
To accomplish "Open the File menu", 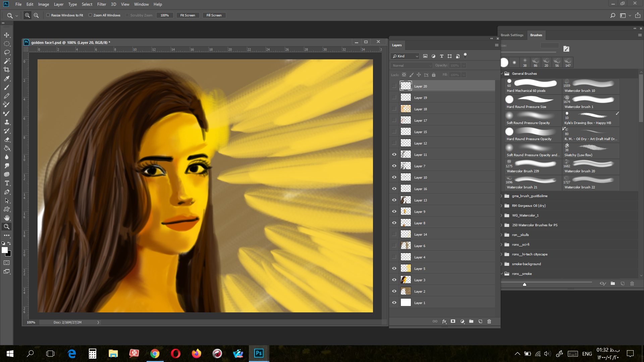I will 18,4.
